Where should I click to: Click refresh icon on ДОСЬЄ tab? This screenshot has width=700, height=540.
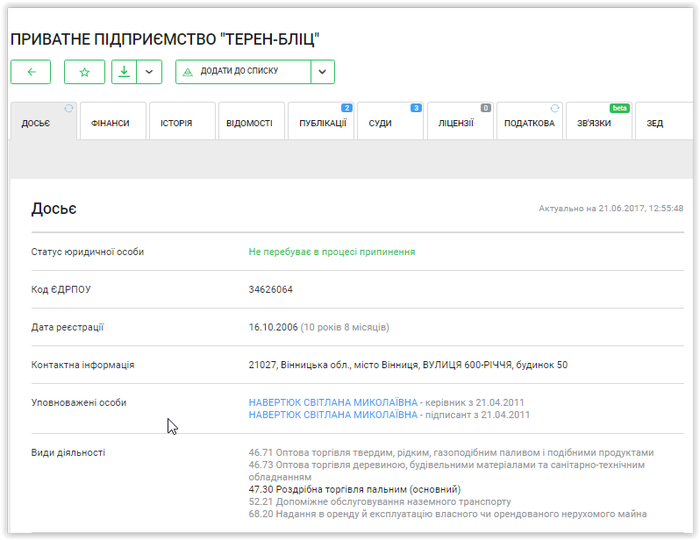[x=69, y=108]
